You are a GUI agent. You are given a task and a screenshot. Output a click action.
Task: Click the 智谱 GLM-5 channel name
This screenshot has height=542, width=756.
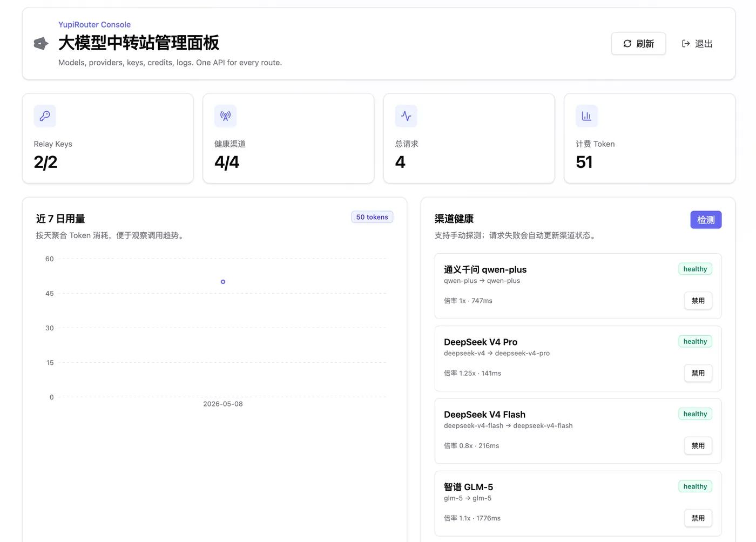tap(468, 487)
